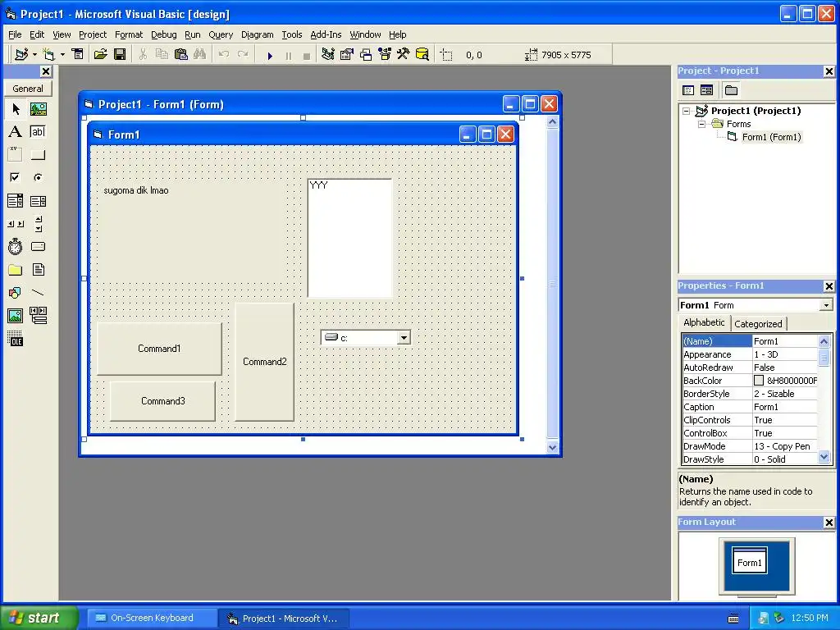Open the drive list dropdown on Form1

tap(404, 337)
